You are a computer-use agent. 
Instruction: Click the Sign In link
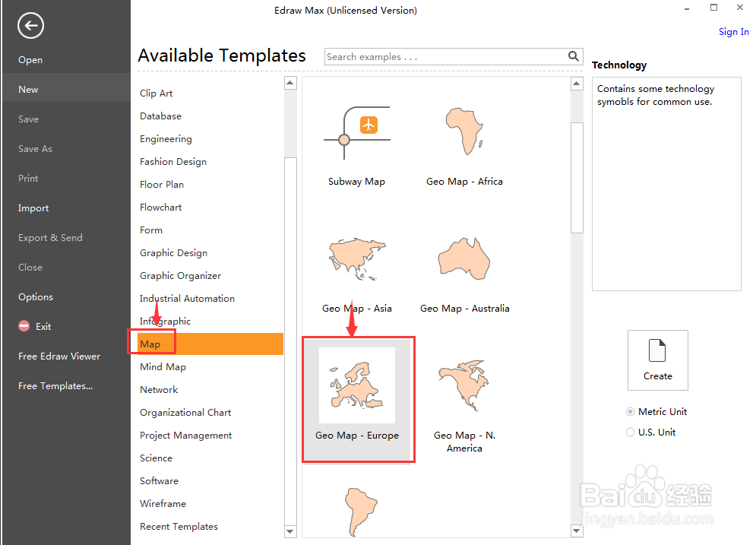coord(733,32)
